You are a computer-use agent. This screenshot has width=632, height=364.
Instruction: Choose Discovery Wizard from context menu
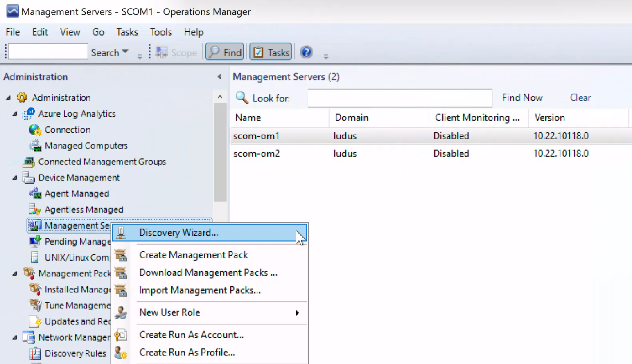point(178,233)
